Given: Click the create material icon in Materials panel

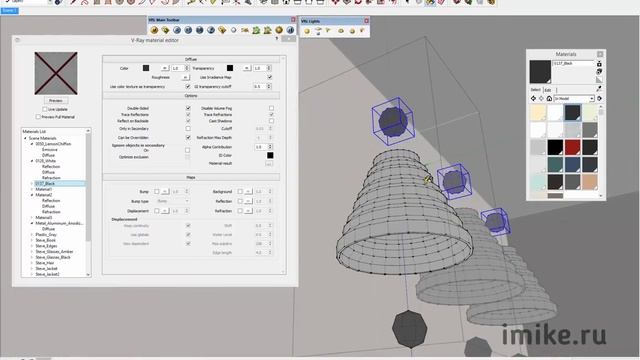Looking at the screenshot, I should pos(599,71).
